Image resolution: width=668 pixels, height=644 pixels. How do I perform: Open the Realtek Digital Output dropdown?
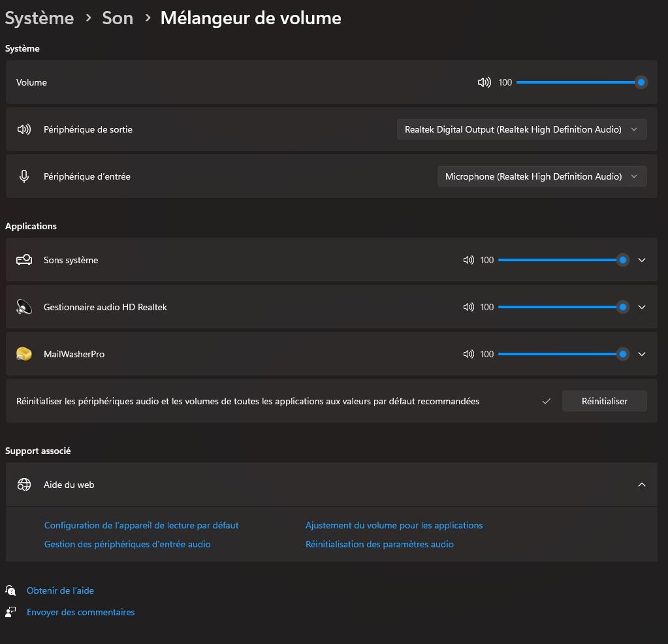pos(522,129)
